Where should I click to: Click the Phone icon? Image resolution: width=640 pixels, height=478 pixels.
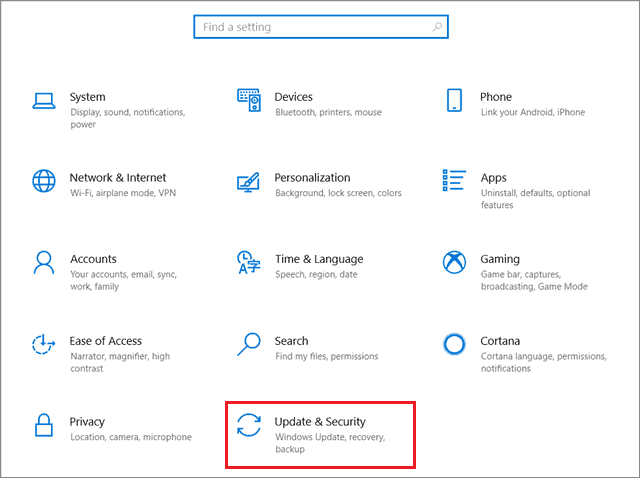454,100
